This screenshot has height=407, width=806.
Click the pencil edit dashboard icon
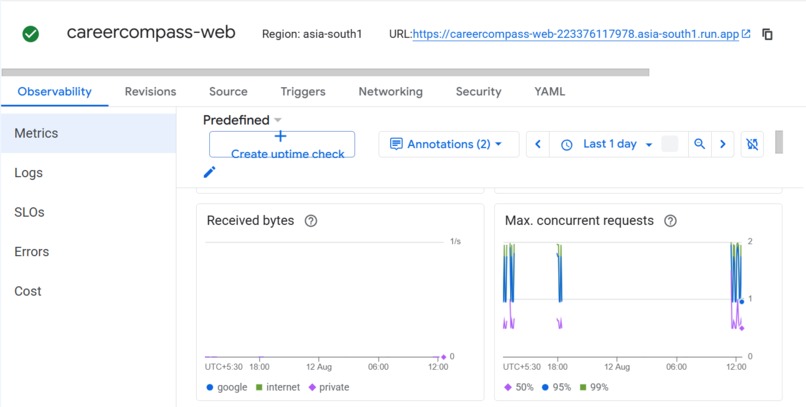209,172
